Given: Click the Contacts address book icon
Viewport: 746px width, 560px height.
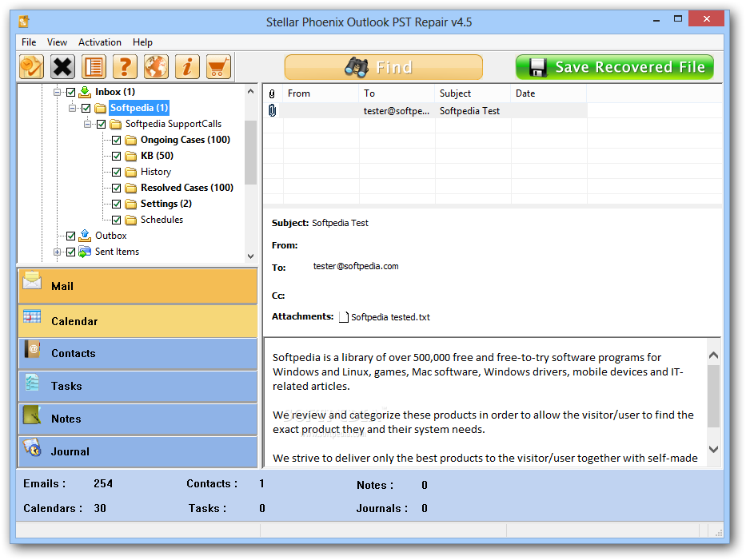Looking at the screenshot, I should 32,349.
